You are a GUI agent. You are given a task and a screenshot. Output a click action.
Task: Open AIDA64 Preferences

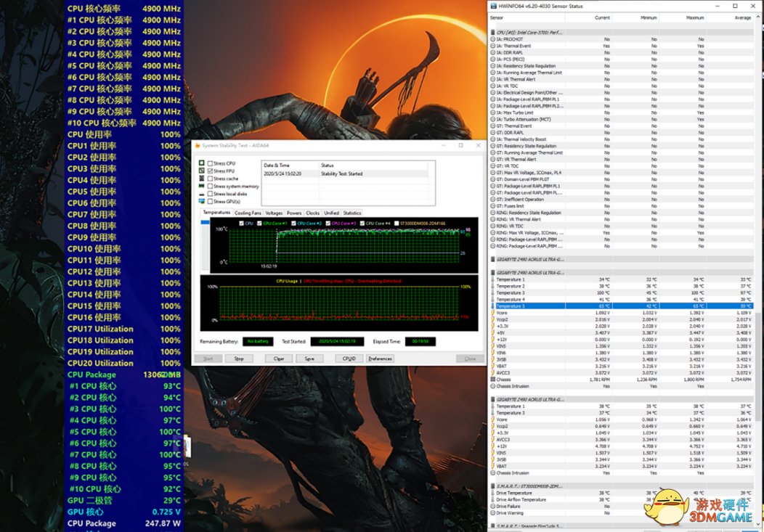click(380, 359)
